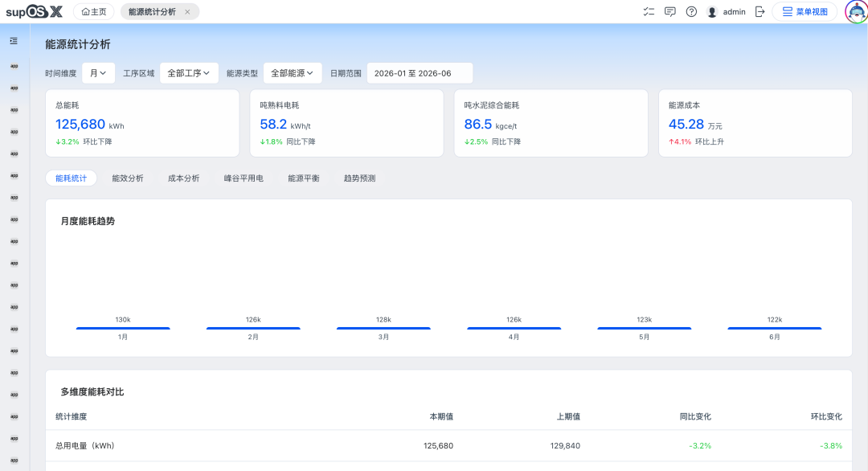Click the 130k bar value label
Image resolution: width=868 pixels, height=471 pixels.
[123, 320]
